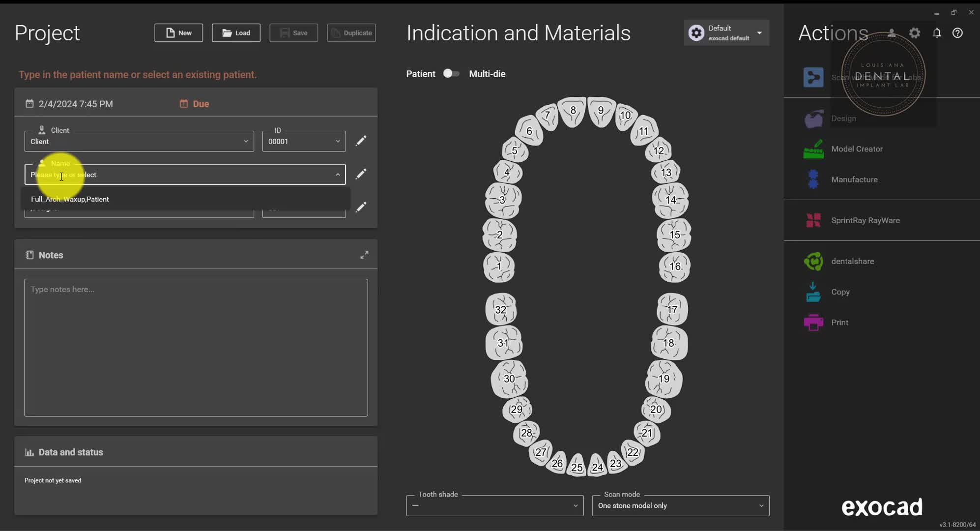Toggle Patient / Multi-die switch
The image size is (980, 531).
(451, 73)
